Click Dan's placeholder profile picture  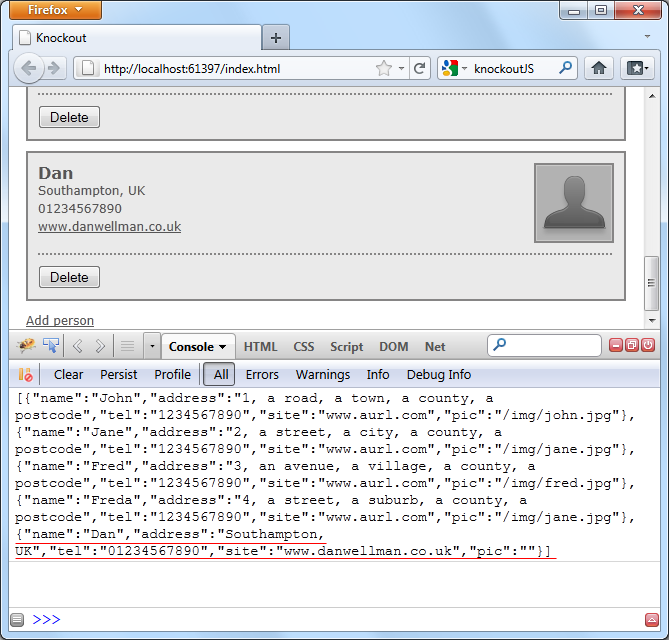tap(574, 203)
